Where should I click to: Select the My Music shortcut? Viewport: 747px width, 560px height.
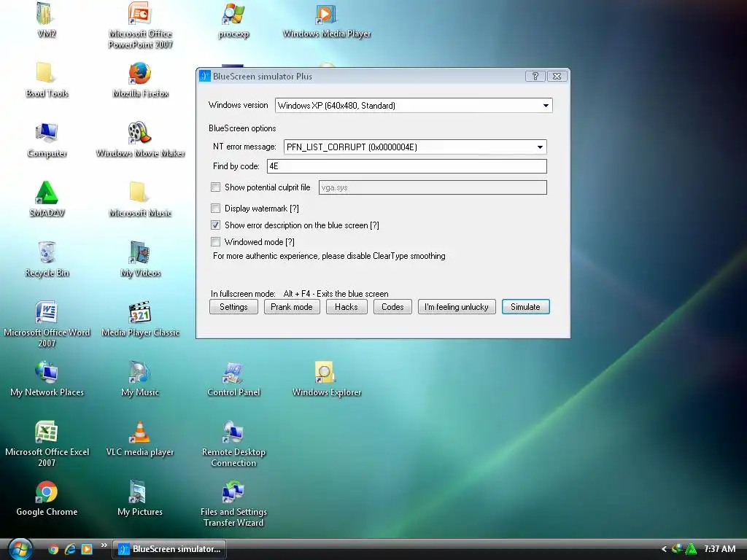[x=140, y=378]
